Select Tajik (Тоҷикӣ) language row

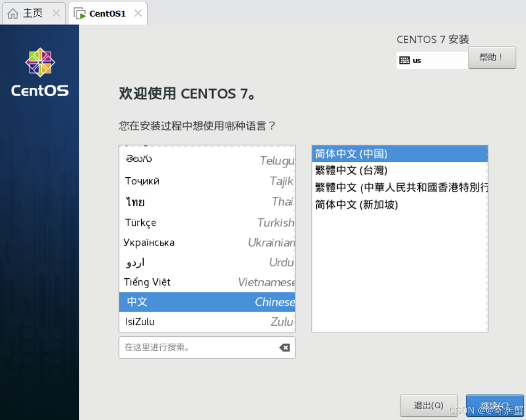pyautogui.click(x=207, y=181)
